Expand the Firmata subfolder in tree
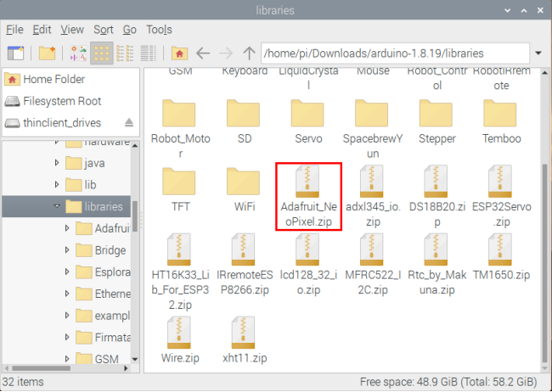This screenshot has height=392, width=552. click(x=67, y=338)
